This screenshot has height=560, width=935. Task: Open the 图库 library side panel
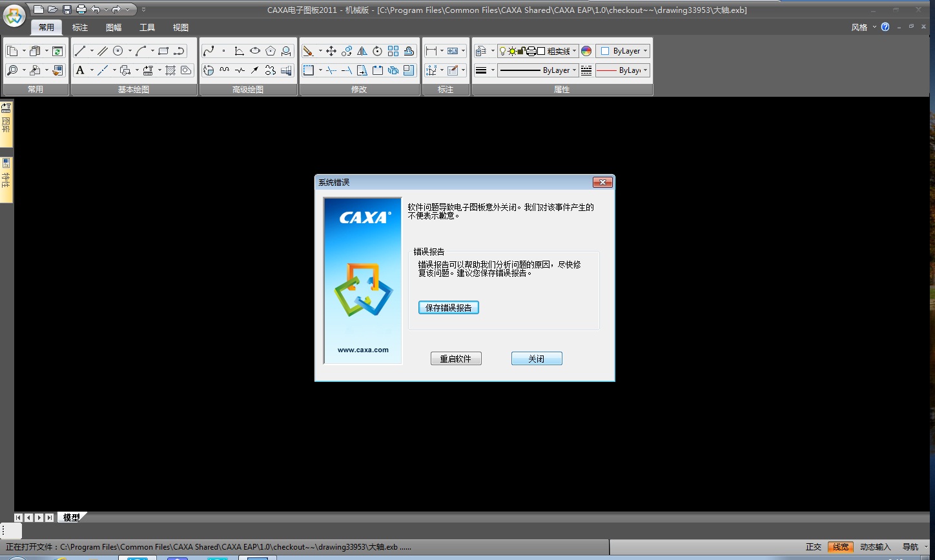tap(6, 124)
